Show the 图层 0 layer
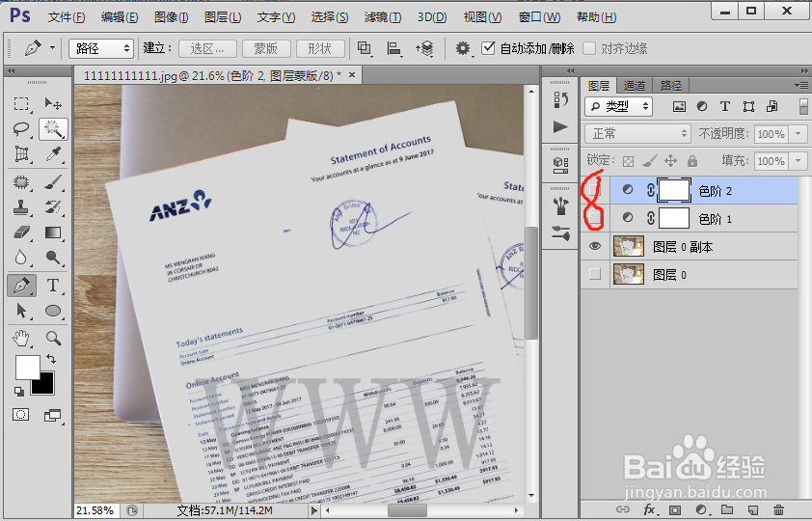 tap(595, 274)
